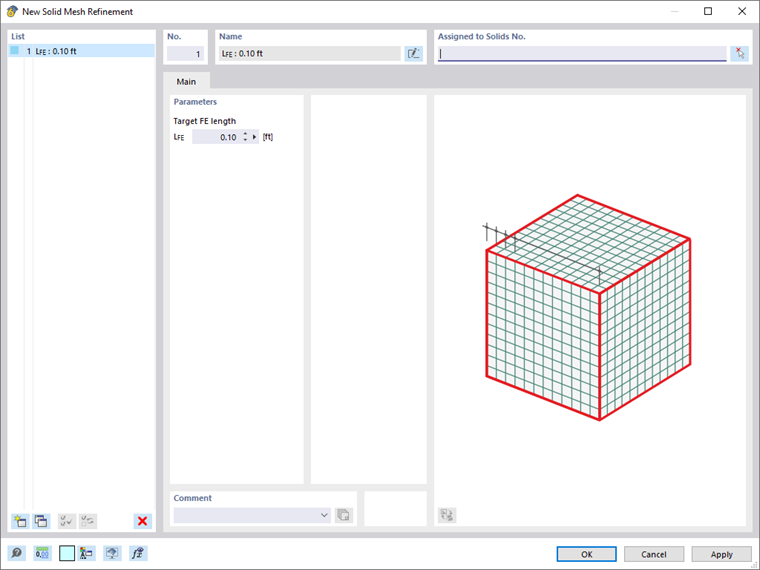Click the invert selection icon

coord(88,521)
